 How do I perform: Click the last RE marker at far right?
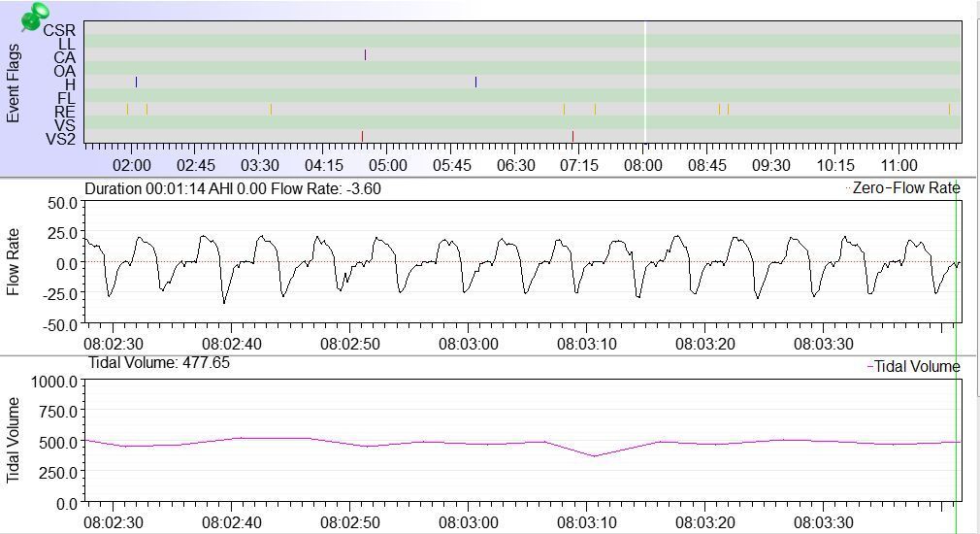(949, 110)
